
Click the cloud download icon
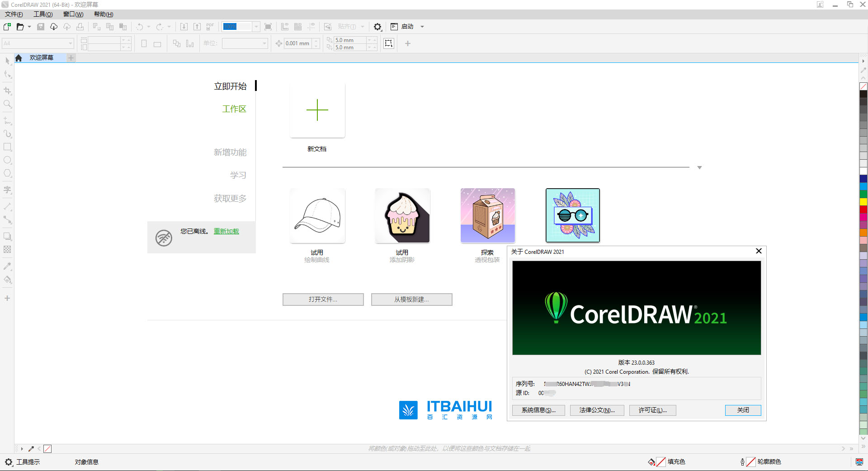coord(54,27)
